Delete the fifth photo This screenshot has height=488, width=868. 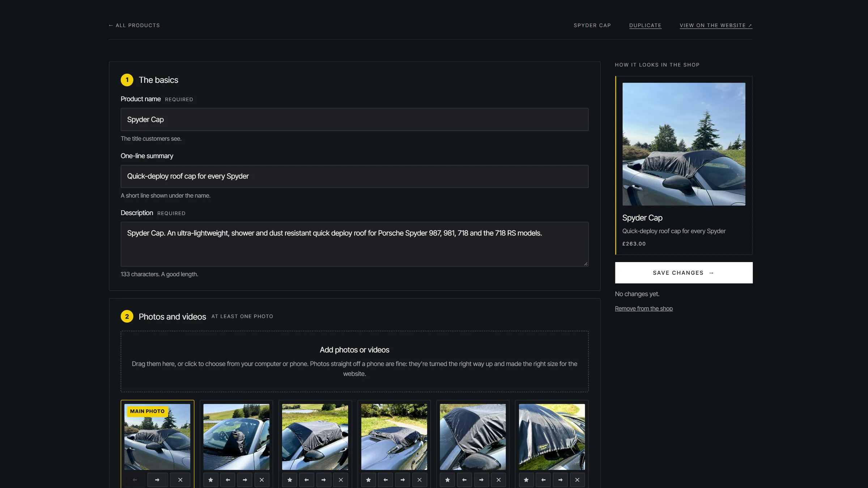tap(498, 480)
